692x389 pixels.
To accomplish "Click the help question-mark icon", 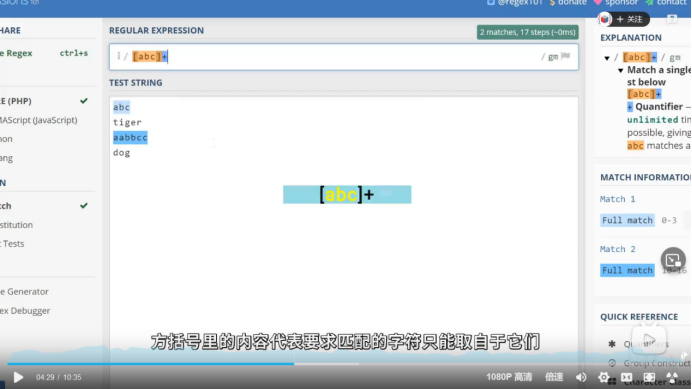I will 672,19.
